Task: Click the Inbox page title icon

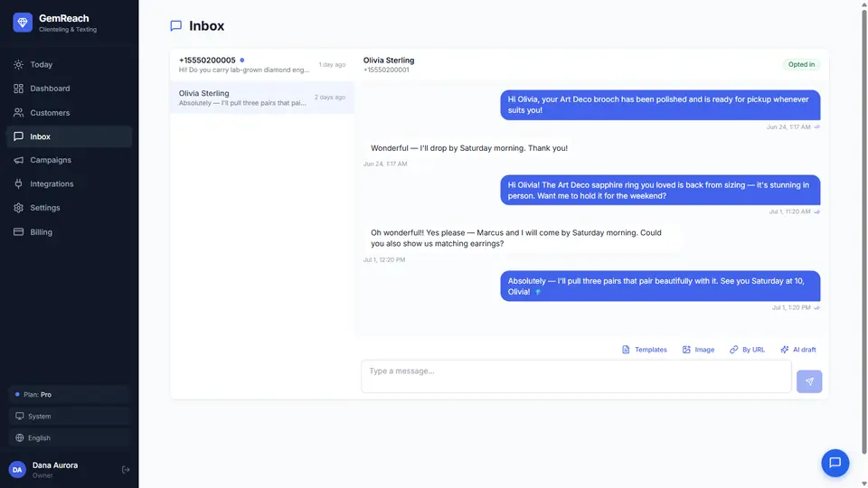Action: [x=176, y=26]
